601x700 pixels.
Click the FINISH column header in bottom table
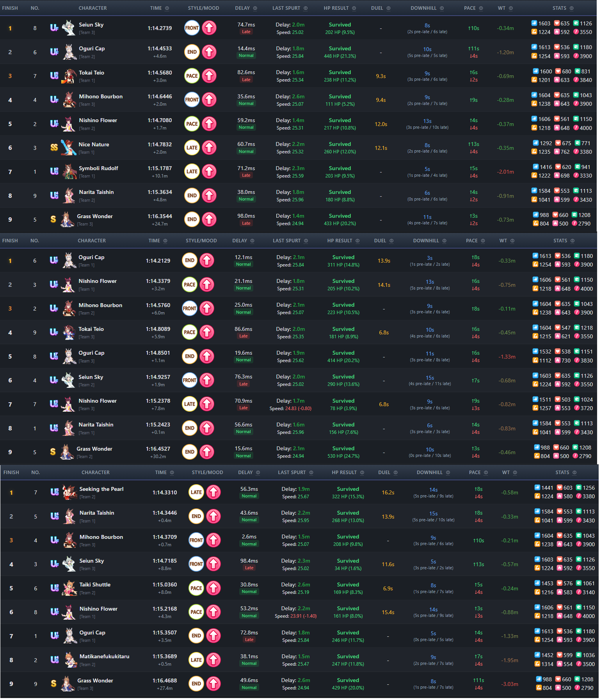click(11, 473)
